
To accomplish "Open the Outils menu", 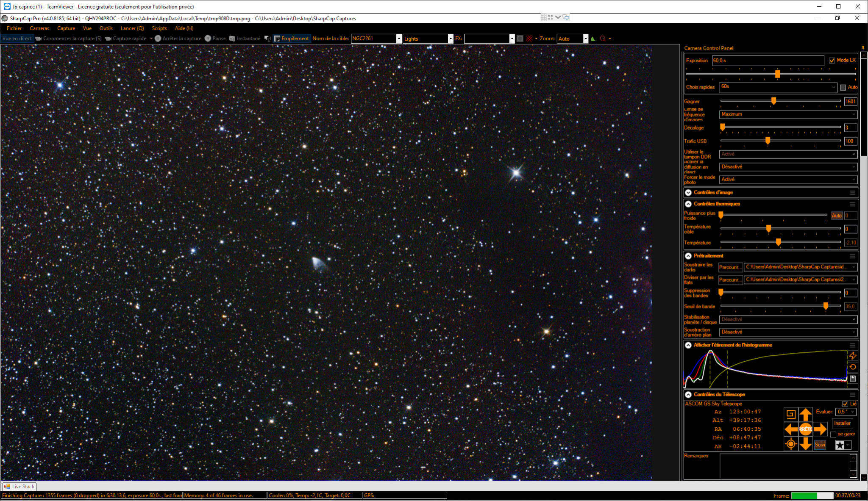I will (106, 28).
